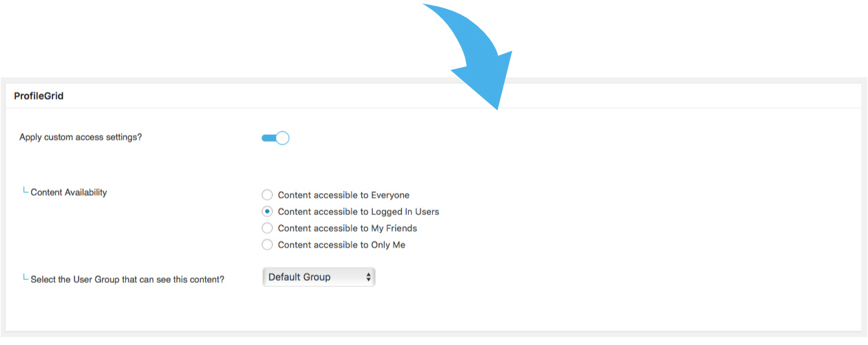Click the branch icon beside Content Availability

26,191
